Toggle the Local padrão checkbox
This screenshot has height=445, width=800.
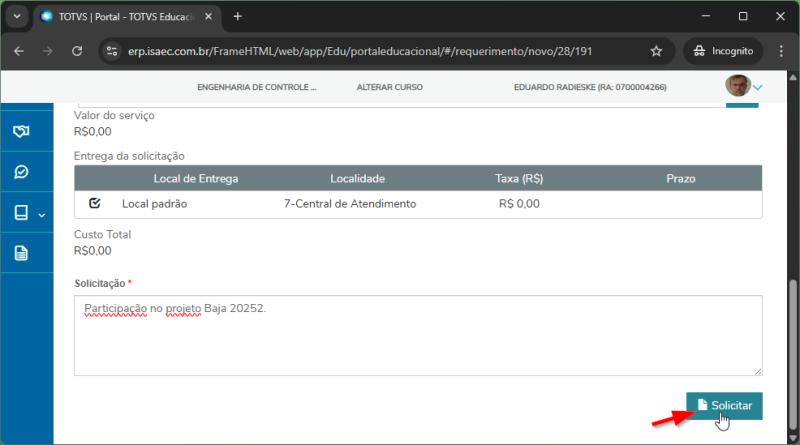point(95,203)
